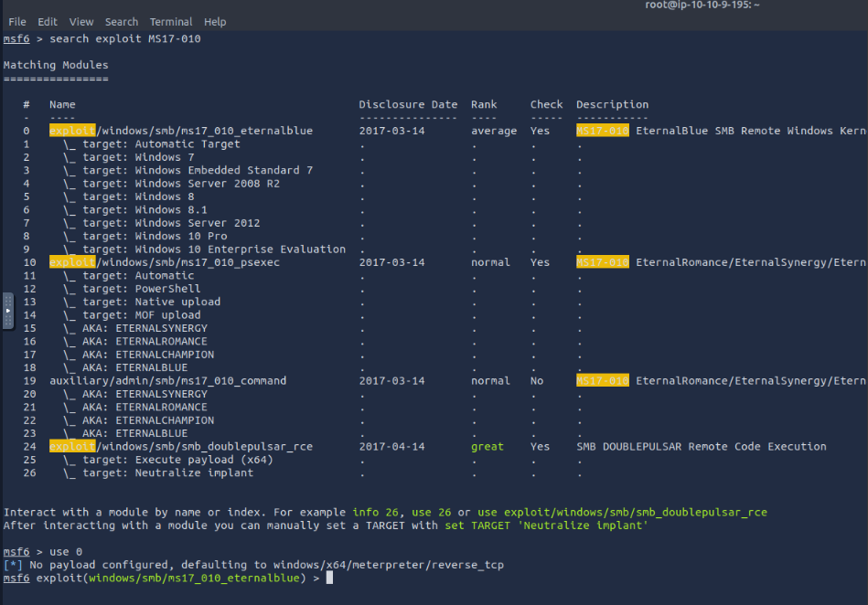
Task: Open the Search menu
Action: [122, 22]
